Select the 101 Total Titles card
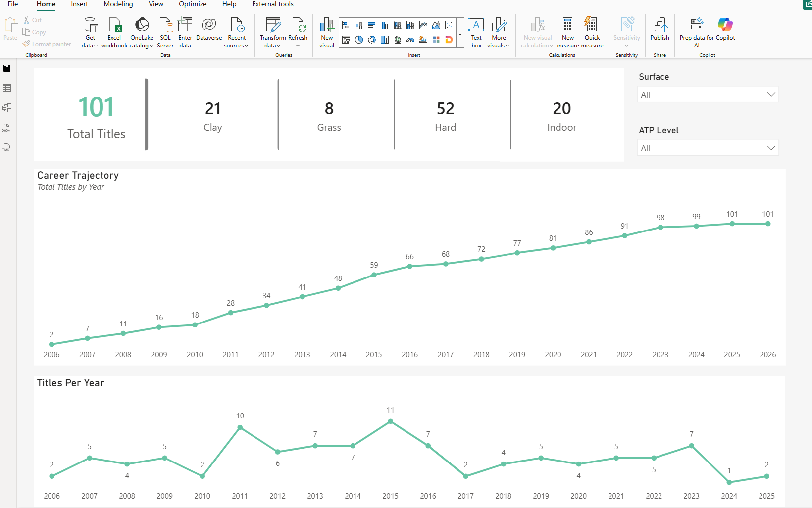 (96, 117)
